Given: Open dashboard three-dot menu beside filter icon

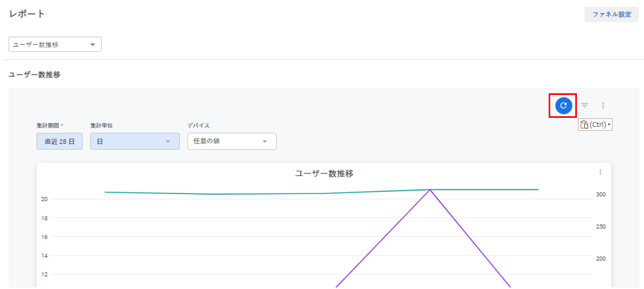Looking at the screenshot, I should 603,106.
